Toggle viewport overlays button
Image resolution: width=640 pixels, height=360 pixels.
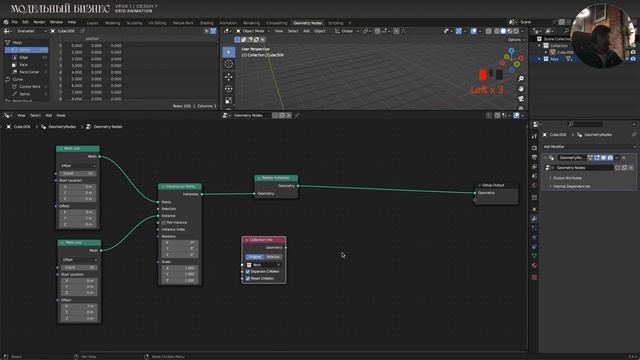click(473, 31)
